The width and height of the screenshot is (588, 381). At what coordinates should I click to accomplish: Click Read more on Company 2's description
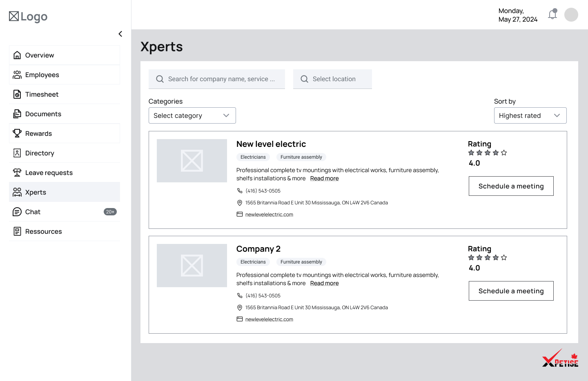tap(324, 283)
